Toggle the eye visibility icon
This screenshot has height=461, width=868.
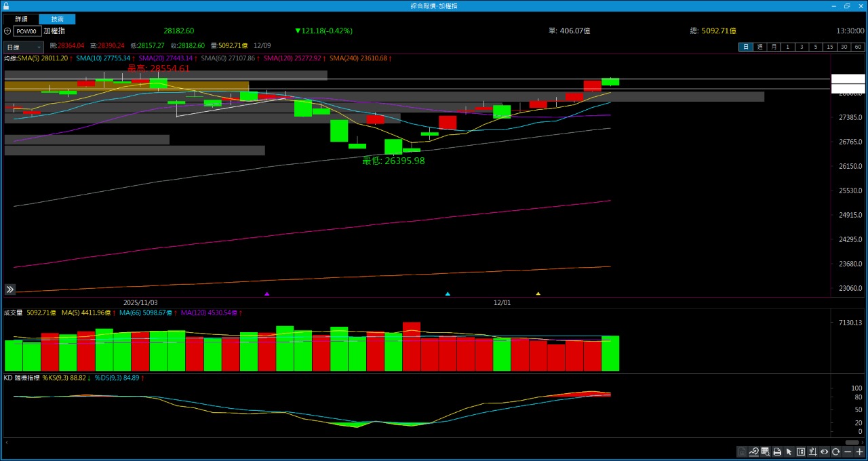click(x=825, y=452)
